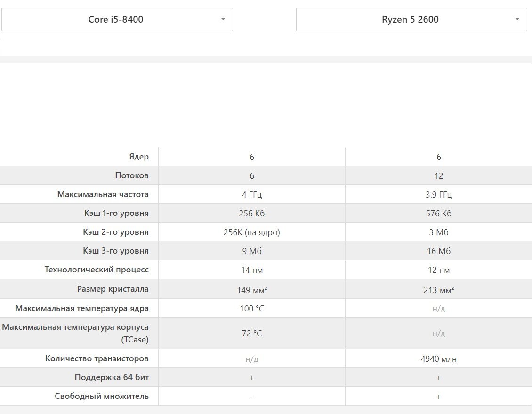This screenshot has width=532, height=414.
Task: Click the '576 Кб' cache value
Action: point(439,213)
